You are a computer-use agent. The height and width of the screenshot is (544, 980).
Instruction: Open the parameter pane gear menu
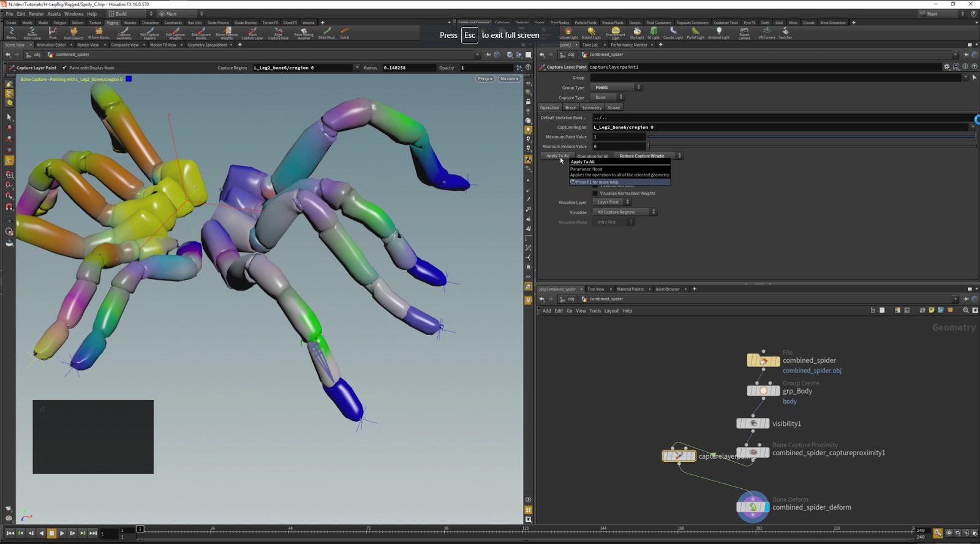pyautogui.click(x=947, y=67)
